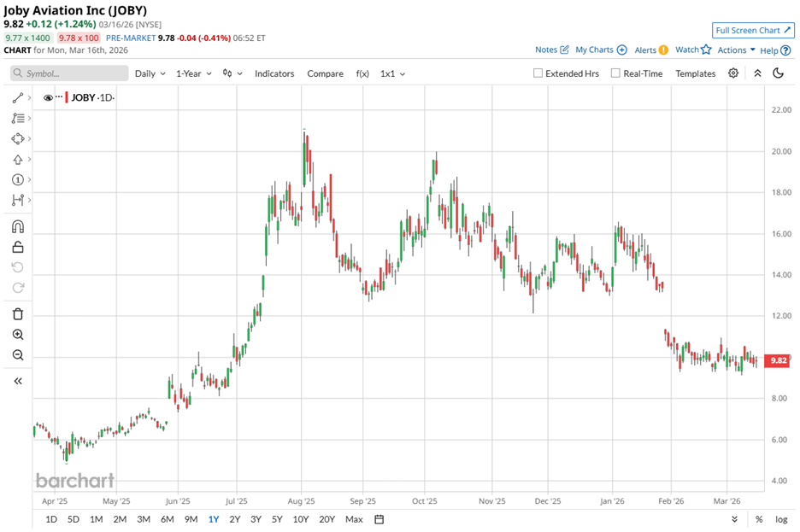
Task: Redo the chart action
Action: [x=18, y=288]
